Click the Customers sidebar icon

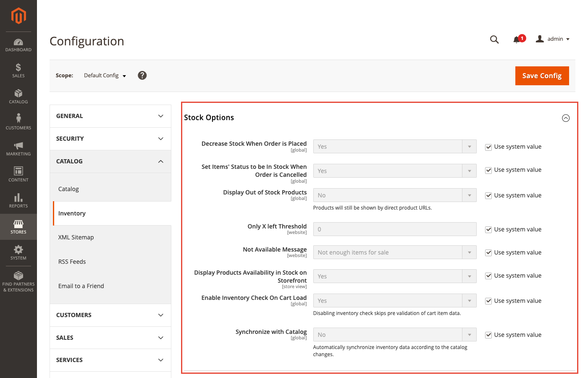pyautogui.click(x=18, y=121)
